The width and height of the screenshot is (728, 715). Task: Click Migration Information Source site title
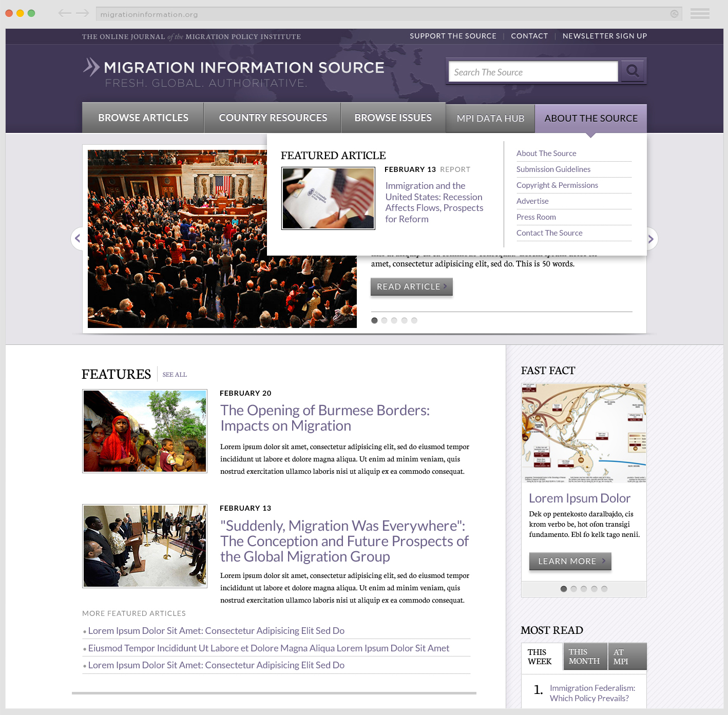pos(244,67)
